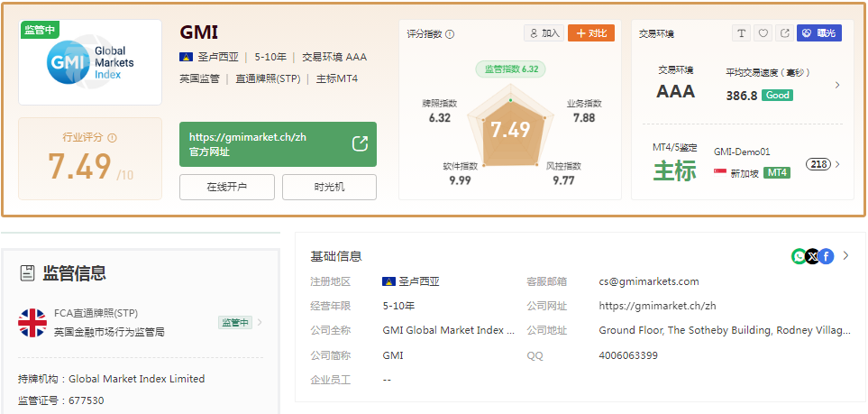Open the official website link gmimarket.ch/zh
This screenshot has height=414, width=868.
point(278,144)
